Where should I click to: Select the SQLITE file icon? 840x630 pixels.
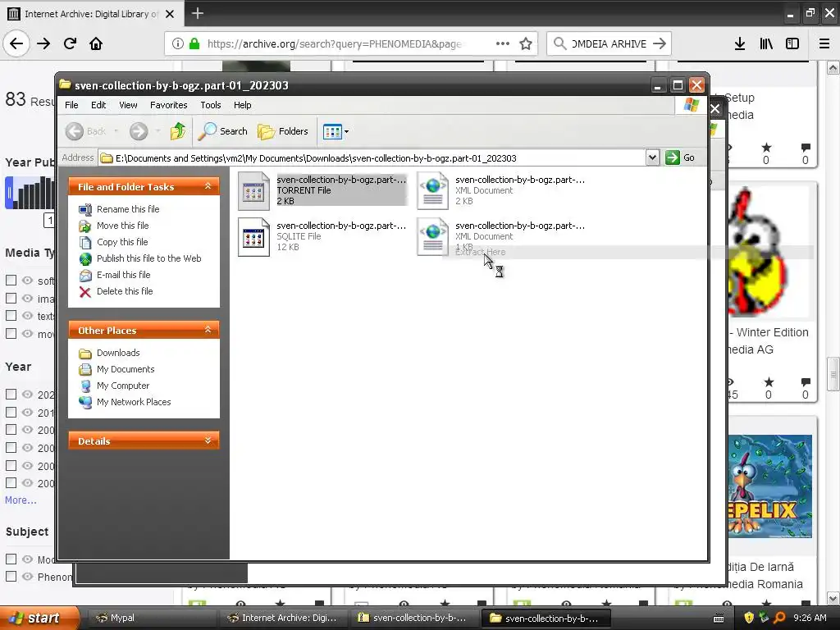(253, 237)
